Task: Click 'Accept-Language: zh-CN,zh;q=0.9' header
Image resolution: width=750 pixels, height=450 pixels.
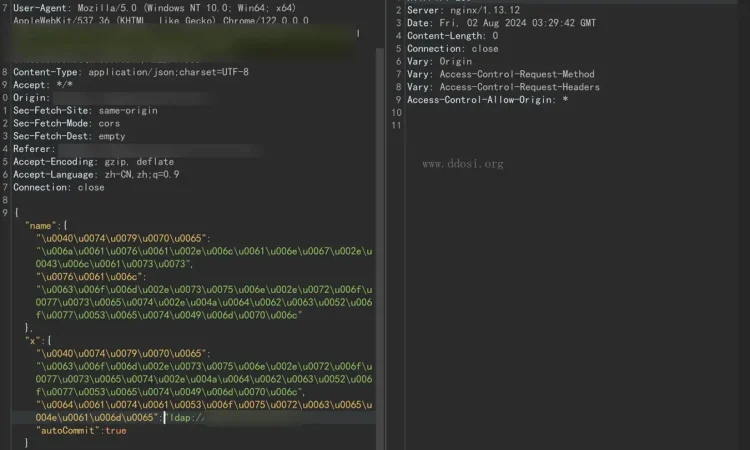Action: click(96, 175)
